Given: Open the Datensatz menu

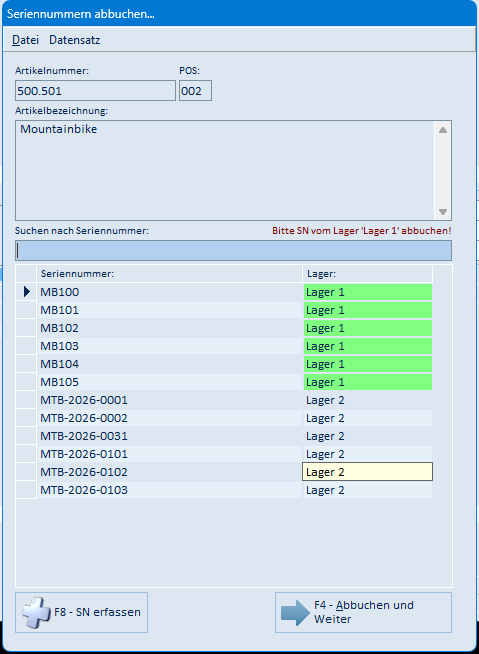Looking at the screenshot, I should click(75, 40).
